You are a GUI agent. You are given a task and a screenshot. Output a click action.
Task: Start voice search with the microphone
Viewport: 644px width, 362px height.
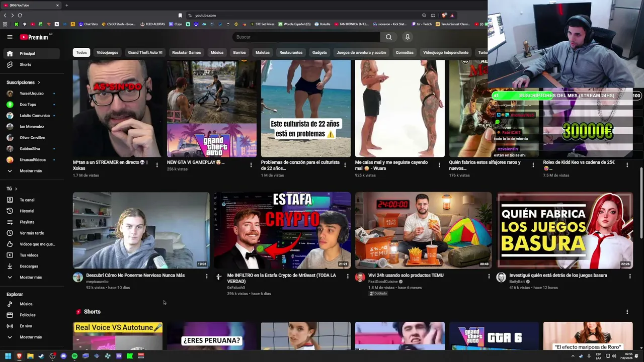coord(408,37)
